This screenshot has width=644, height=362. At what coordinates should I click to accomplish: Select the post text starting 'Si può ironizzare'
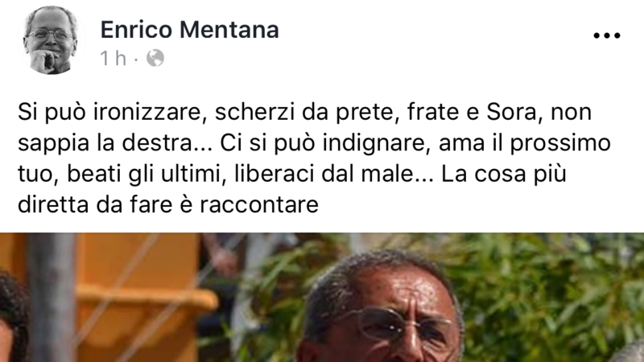tap(314, 158)
